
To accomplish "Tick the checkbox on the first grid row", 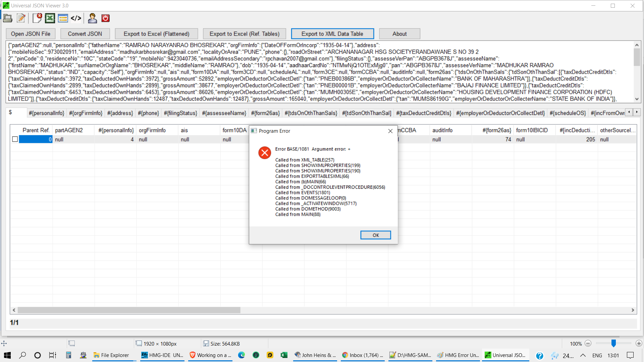I will point(15,139).
